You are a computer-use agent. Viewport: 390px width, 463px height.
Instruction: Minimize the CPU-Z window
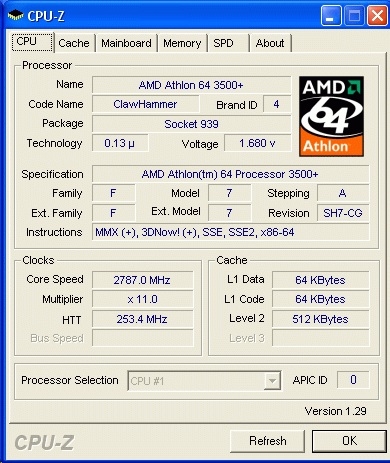coord(331,15)
